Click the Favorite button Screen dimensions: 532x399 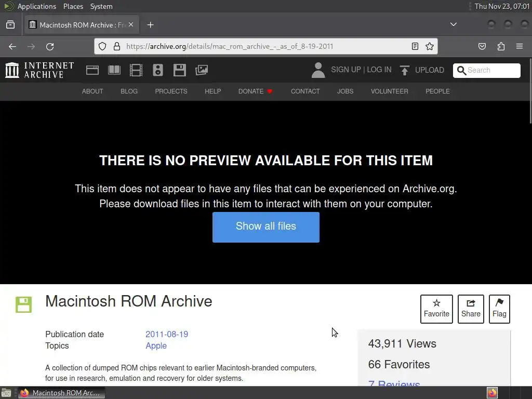pyautogui.click(x=436, y=309)
